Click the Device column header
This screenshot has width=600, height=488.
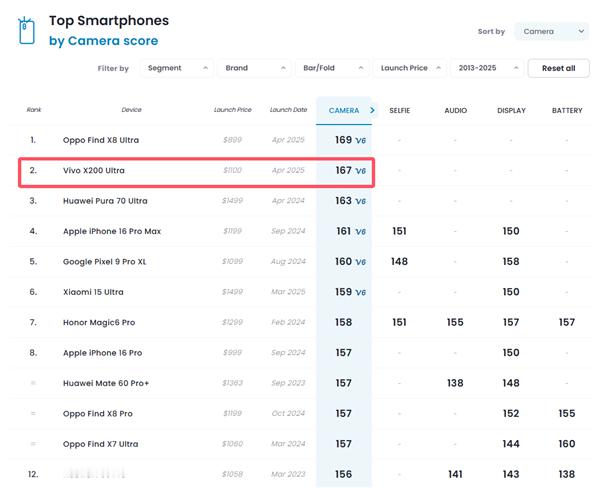point(131,110)
